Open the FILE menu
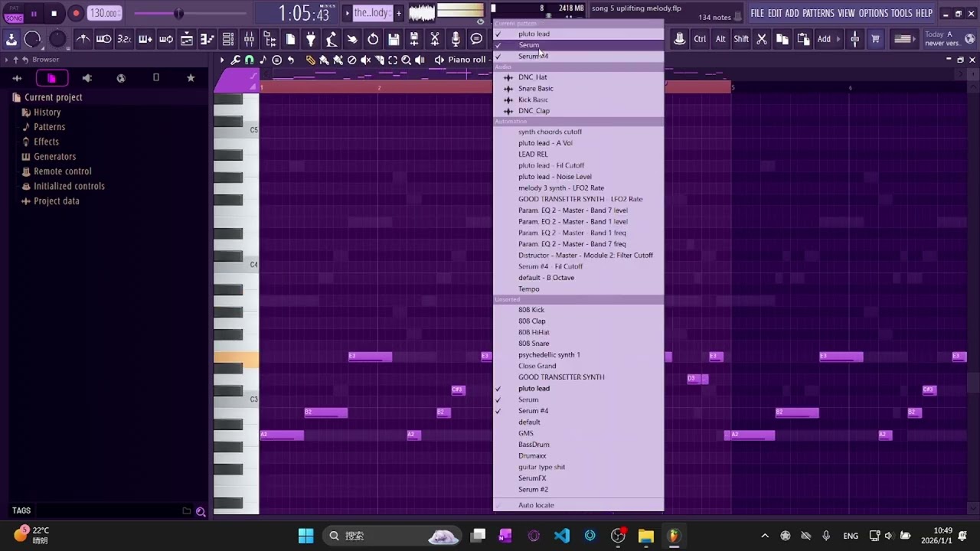 [x=757, y=14]
